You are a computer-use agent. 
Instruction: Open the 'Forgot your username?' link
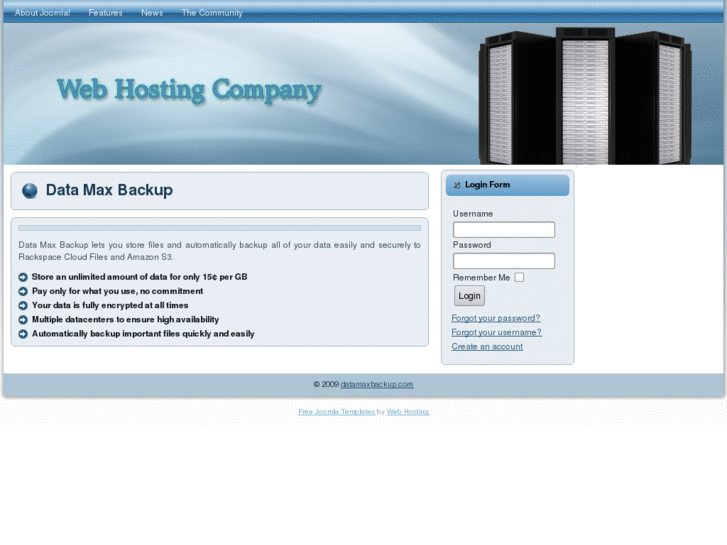pyautogui.click(x=497, y=333)
